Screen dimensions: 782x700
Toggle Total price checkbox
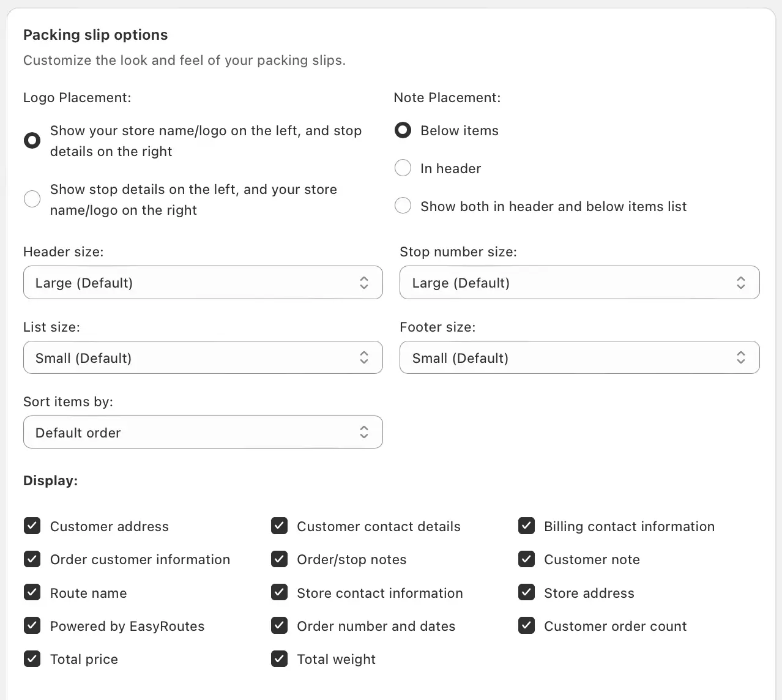(x=32, y=658)
